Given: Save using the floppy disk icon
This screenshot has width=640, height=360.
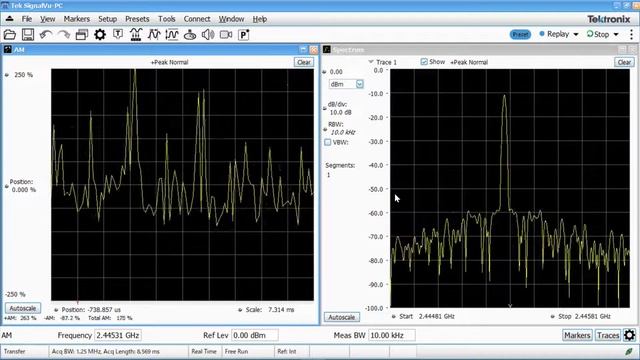Looking at the screenshot, I should tap(28, 35).
